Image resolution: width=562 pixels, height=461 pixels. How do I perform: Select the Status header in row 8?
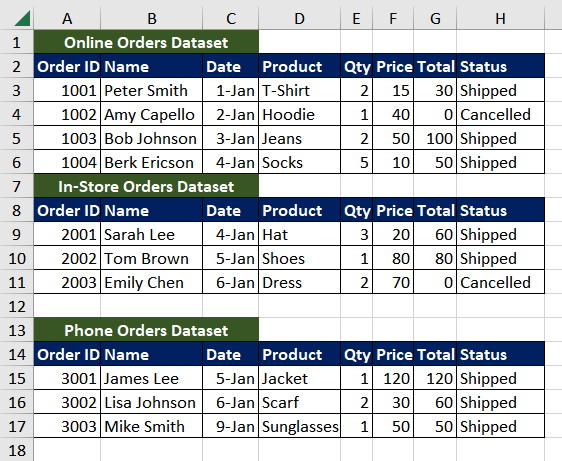[500, 210]
